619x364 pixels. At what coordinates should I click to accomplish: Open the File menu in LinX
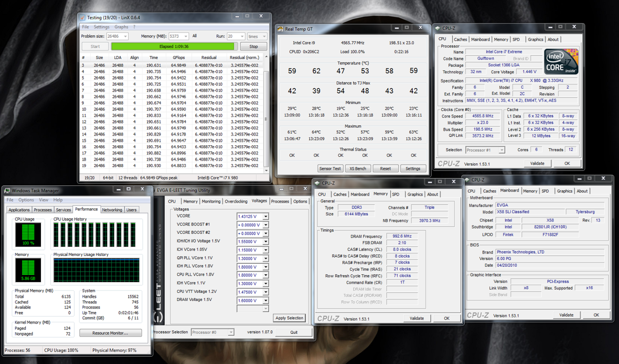[85, 27]
